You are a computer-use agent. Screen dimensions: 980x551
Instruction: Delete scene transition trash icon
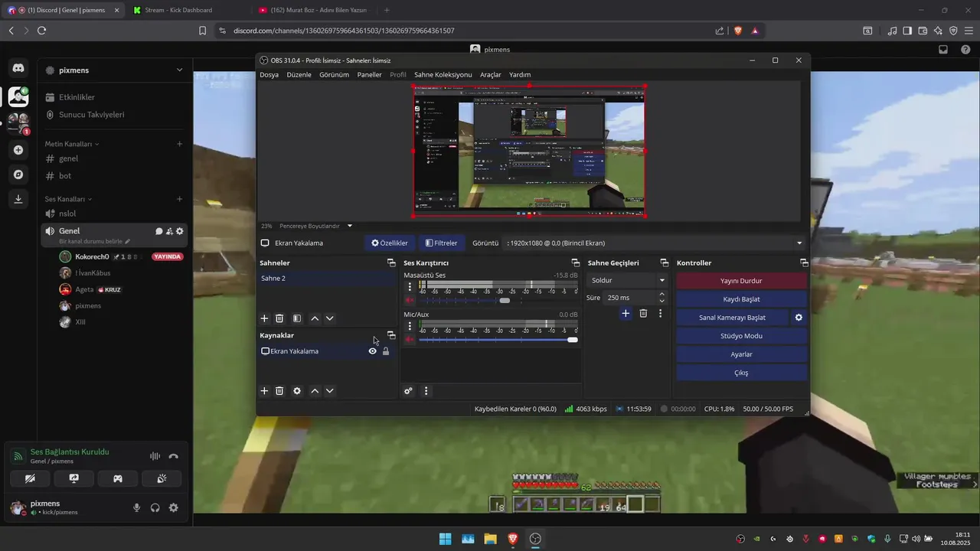tap(643, 314)
